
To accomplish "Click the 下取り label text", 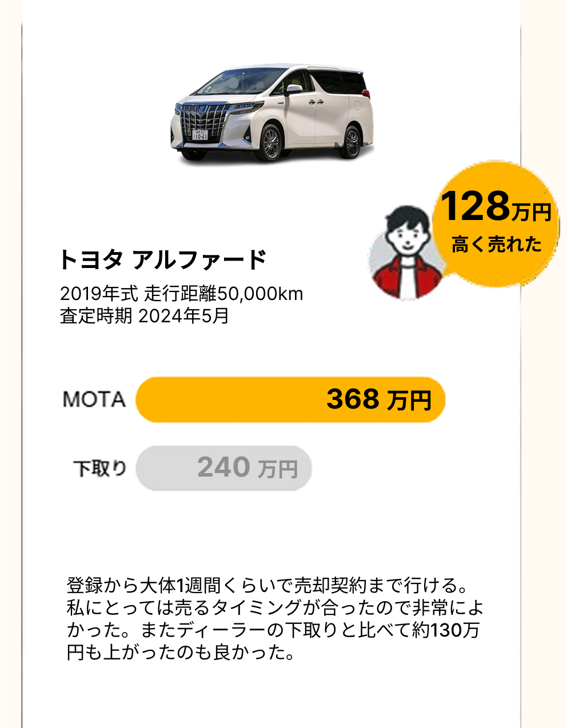I will point(100,469).
